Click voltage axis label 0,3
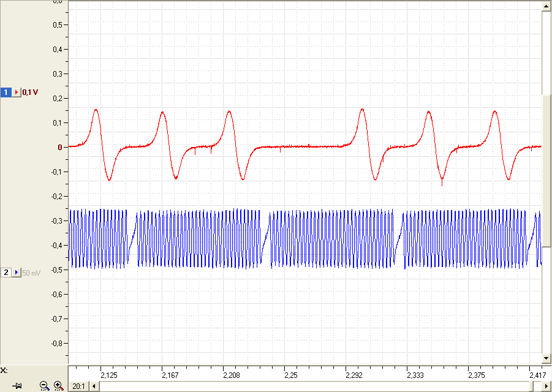552x392 pixels. coord(58,74)
